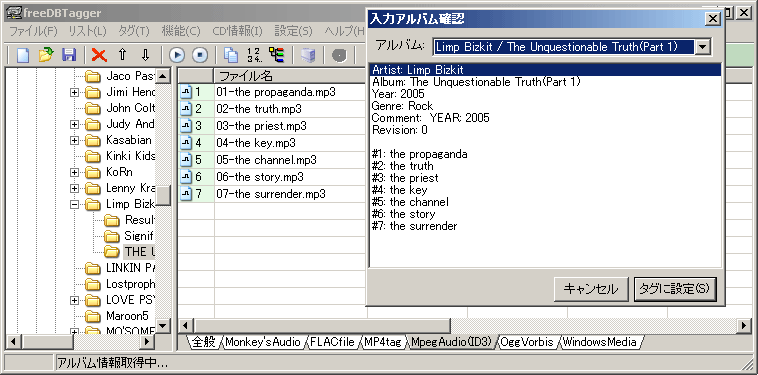758x375 pixels.
Task: Switch to the FLACfile tab
Action: click(333, 342)
